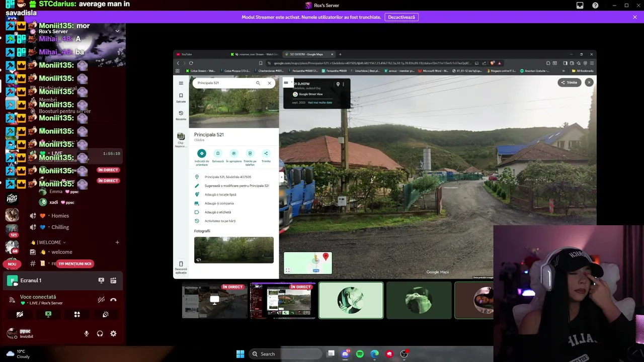Dismiss the Streamer mode banner
This screenshot has height=362, width=644.
point(635,17)
